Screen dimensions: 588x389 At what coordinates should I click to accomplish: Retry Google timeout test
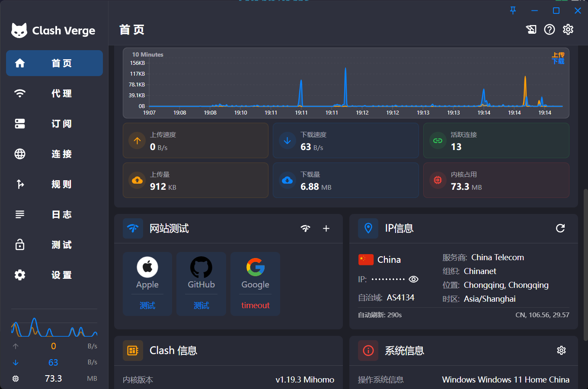256,305
